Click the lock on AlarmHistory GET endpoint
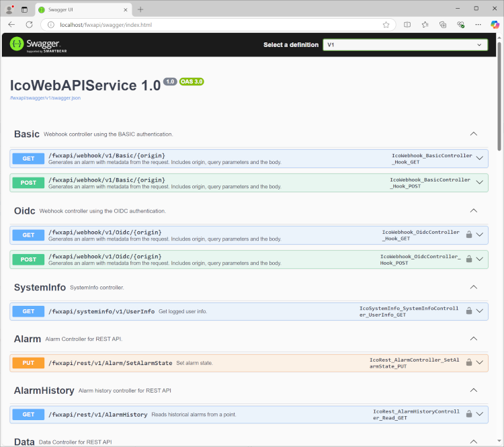504x447 pixels. coord(469,413)
